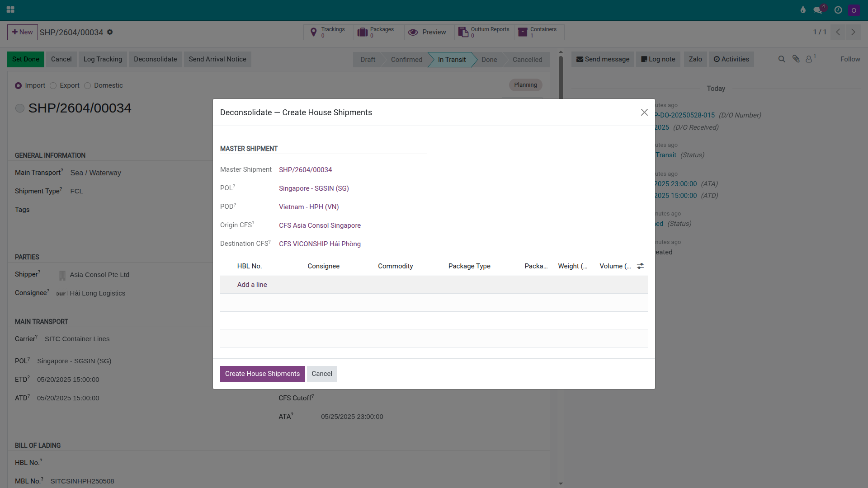The width and height of the screenshot is (868, 488).
Task: Open Preview eye button
Action: [429, 32]
